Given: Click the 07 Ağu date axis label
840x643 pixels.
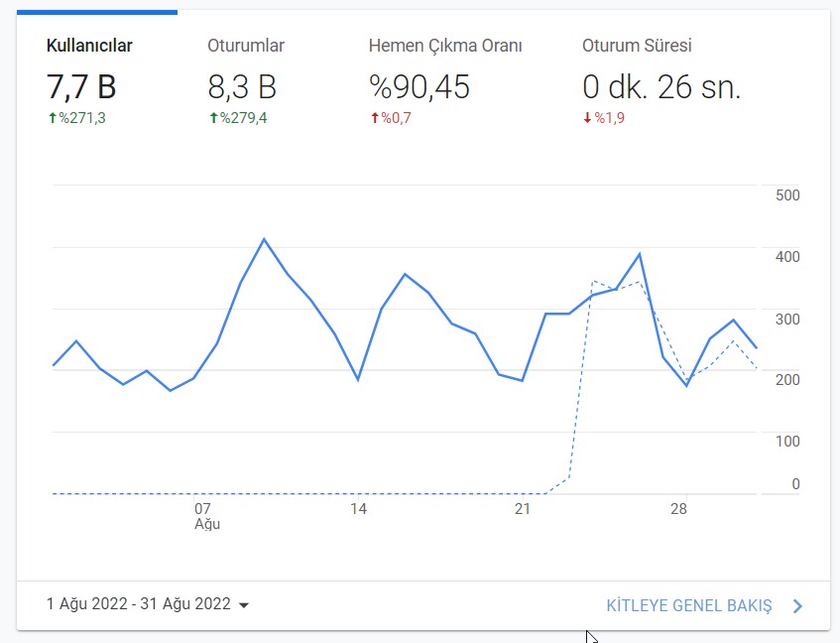Looking at the screenshot, I should (x=207, y=516).
